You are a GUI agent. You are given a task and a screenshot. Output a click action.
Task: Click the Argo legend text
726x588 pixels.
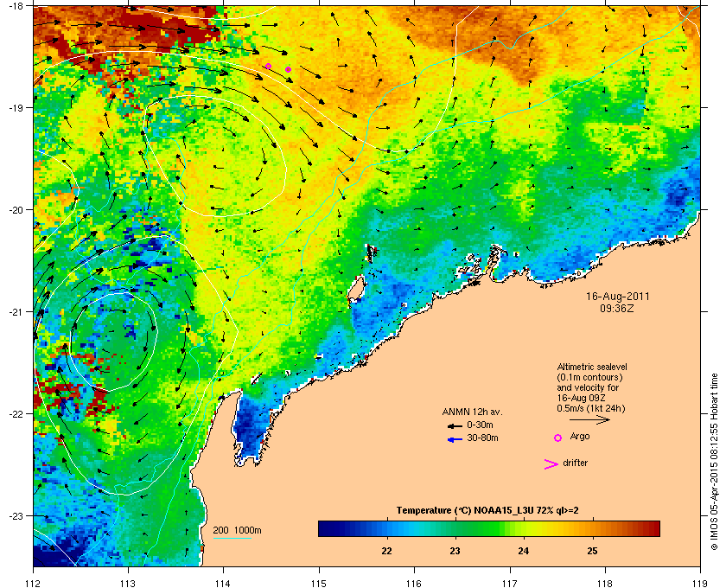[580, 437]
